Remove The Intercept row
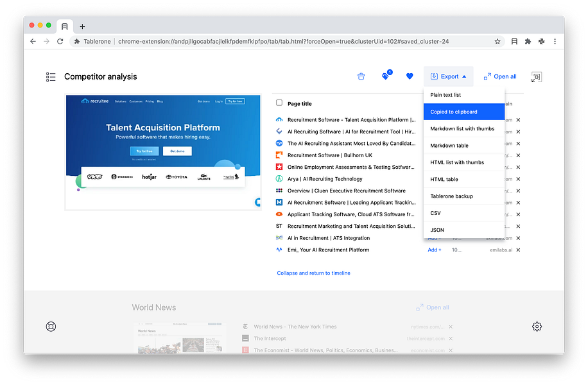The image size is (588, 385). pos(451,339)
